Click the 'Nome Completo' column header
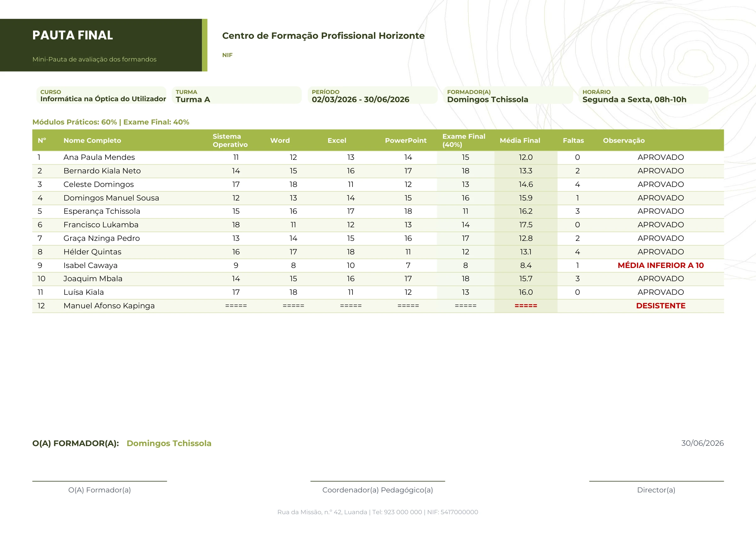This screenshot has height=535, width=756. [x=92, y=140]
